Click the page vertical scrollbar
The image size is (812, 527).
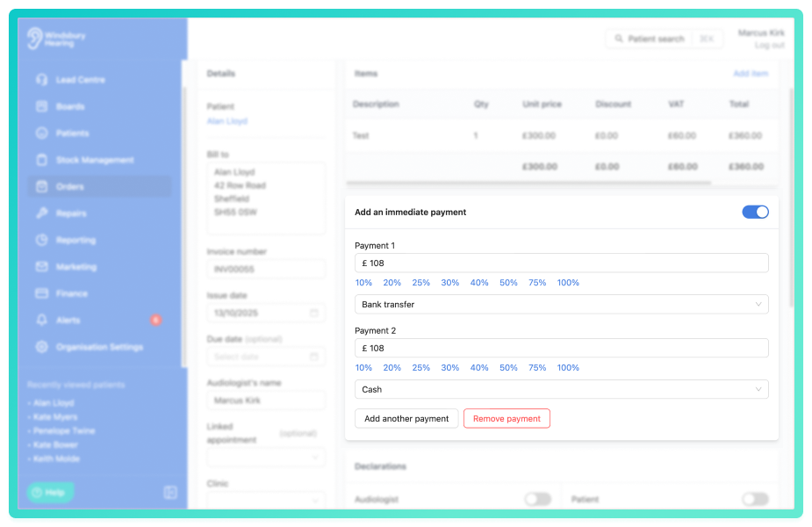pyautogui.click(x=791, y=198)
